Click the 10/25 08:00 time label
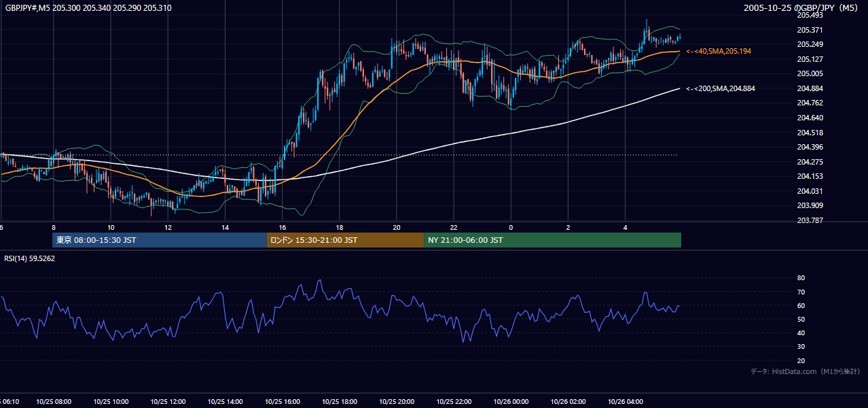The height and width of the screenshot is (408, 868). tap(53, 402)
